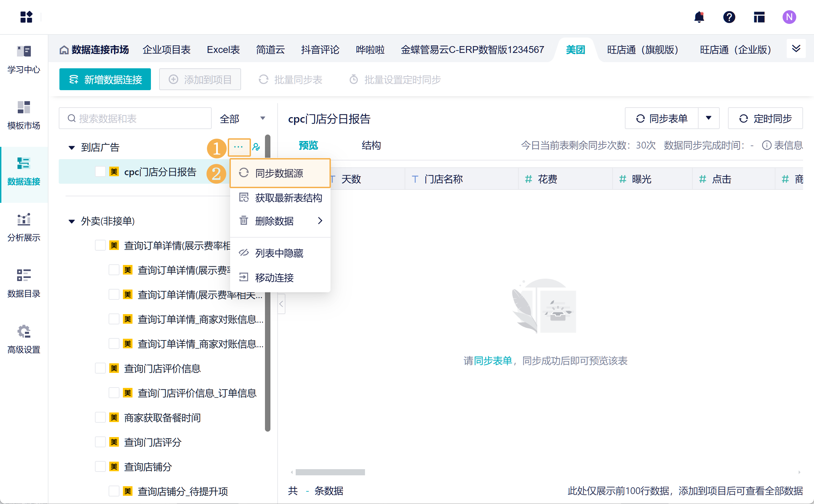Check the cpc门店分日报告 checkbox
The image size is (814, 504).
100,171
